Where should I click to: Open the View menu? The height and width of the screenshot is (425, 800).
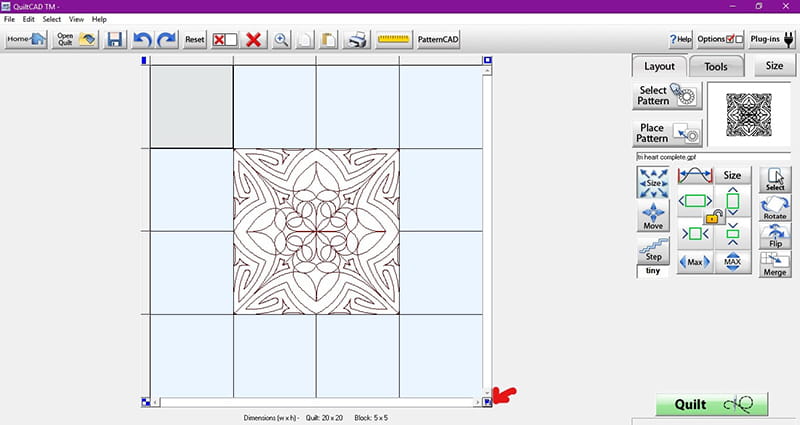coord(76,19)
